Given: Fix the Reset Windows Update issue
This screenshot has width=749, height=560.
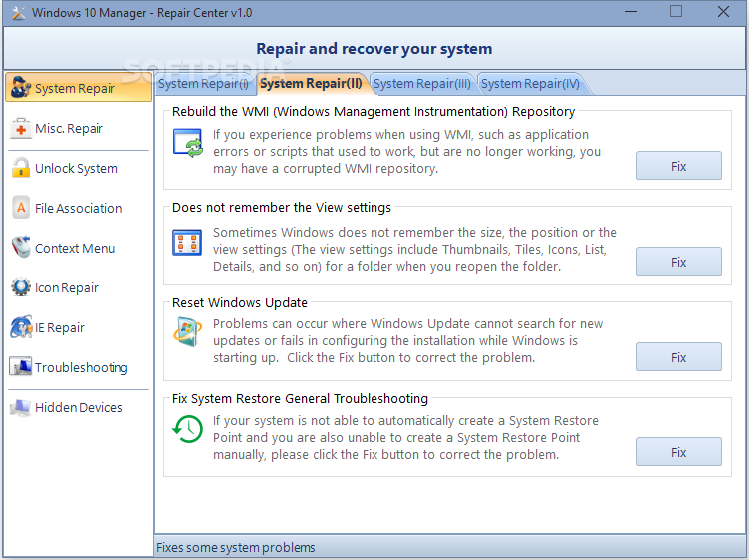Looking at the screenshot, I should pyautogui.click(x=679, y=357).
